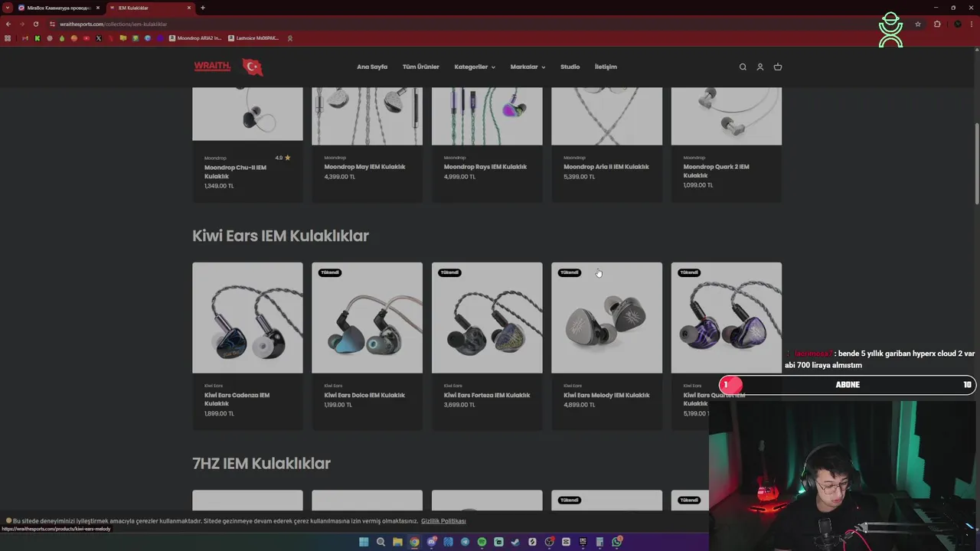This screenshot has height=551, width=980.
Task: Select the Kiwi Ears Quartet product image
Action: (727, 318)
